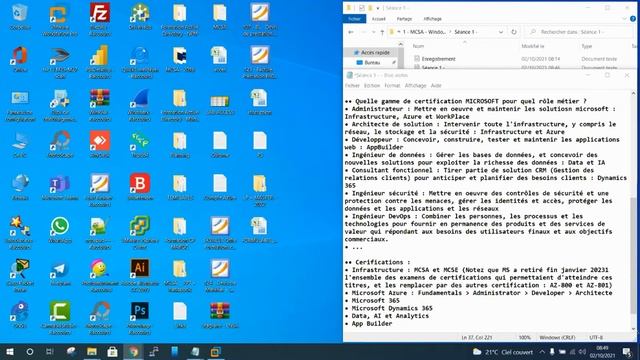Open the VMware vSphere Client shortcut

point(140,233)
